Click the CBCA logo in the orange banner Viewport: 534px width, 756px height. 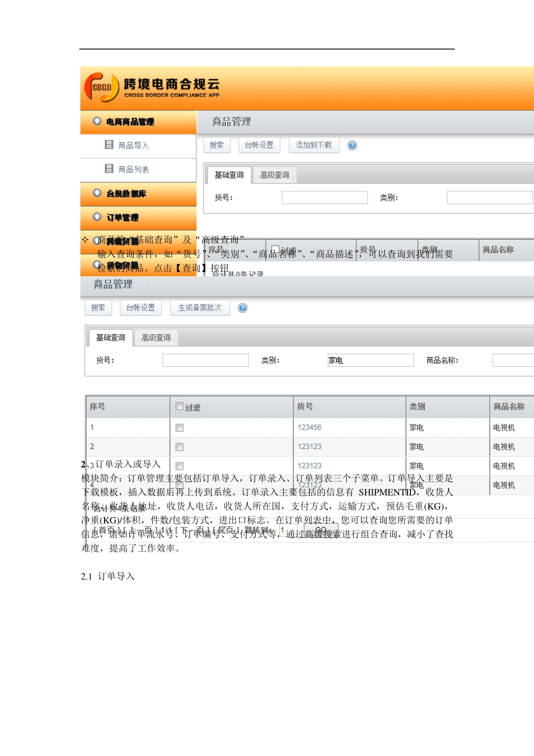click(102, 87)
